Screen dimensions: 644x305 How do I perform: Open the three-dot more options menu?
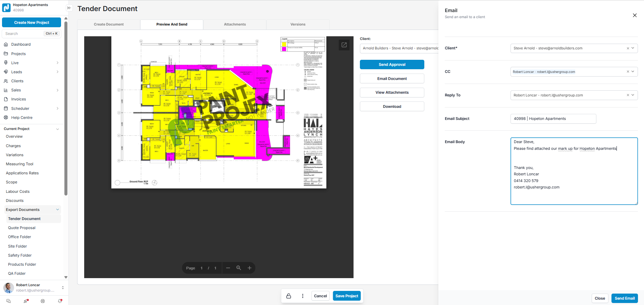303,296
